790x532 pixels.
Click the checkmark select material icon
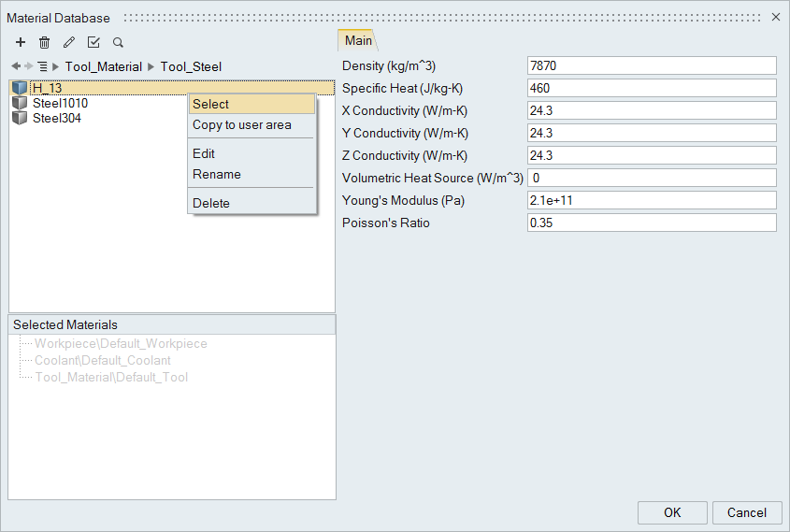tap(93, 42)
